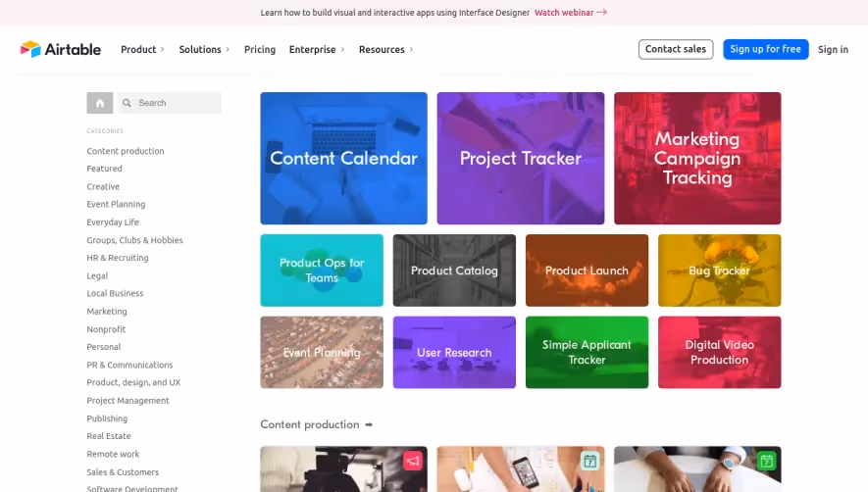
Task: Expand the Product menu chevron
Action: click(x=162, y=49)
